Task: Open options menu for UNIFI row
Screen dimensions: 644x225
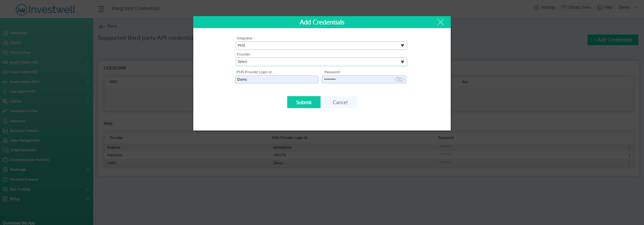Action: click(629, 163)
